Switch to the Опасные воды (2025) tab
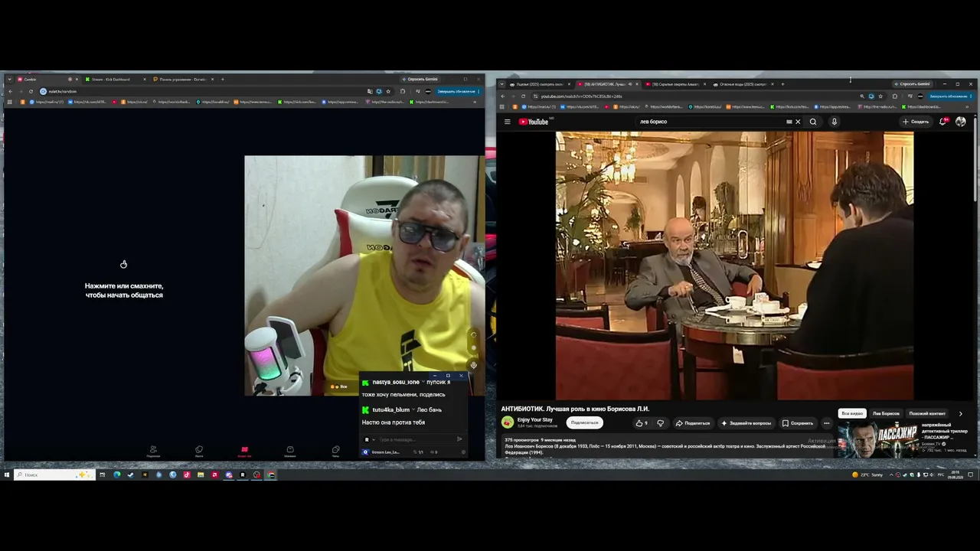The width and height of the screenshot is (980, 551). pyautogui.click(x=743, y=84)
